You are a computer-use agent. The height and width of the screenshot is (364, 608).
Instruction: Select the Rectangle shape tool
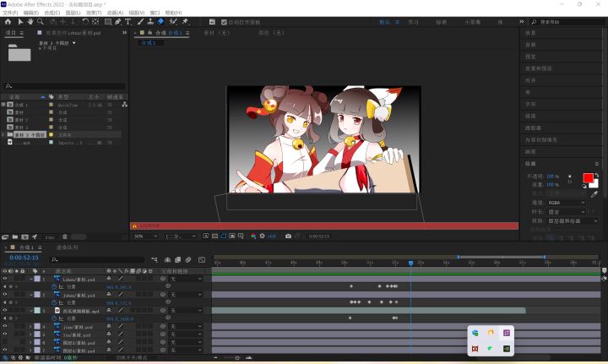click(x=107, y=22)
